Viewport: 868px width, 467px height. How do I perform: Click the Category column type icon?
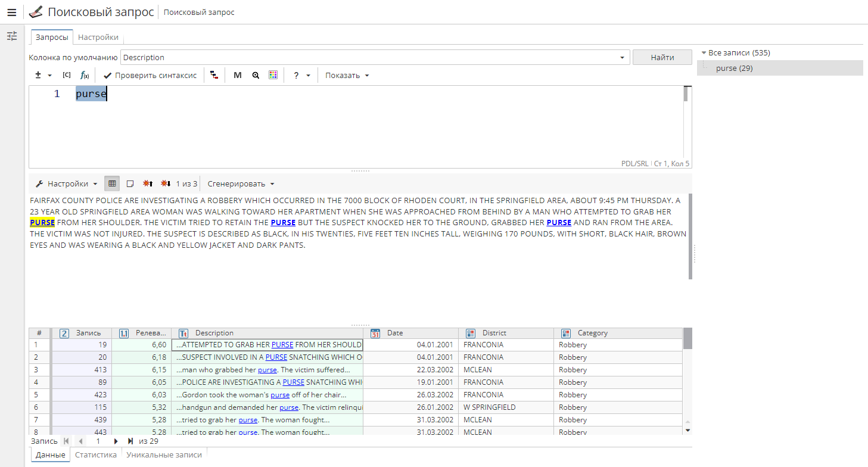(x=566, y=333)
